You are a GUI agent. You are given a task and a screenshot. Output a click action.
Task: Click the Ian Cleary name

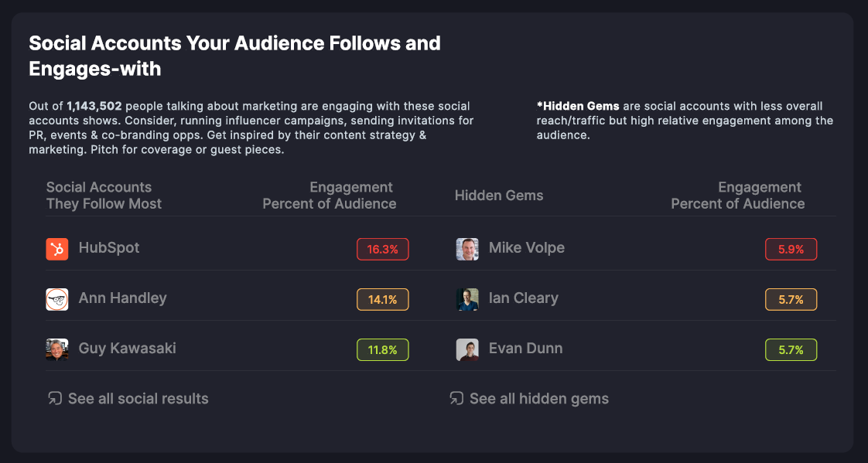[x=524, y=298]
